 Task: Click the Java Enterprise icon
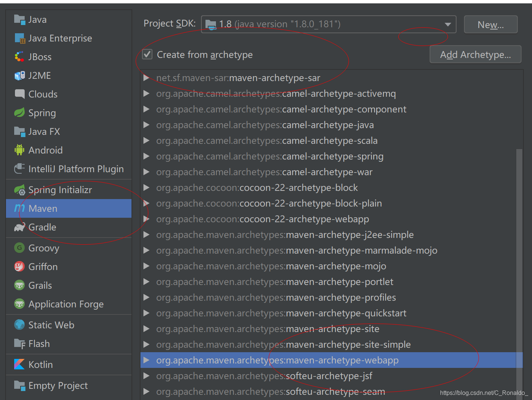click(x=19, y=38)
